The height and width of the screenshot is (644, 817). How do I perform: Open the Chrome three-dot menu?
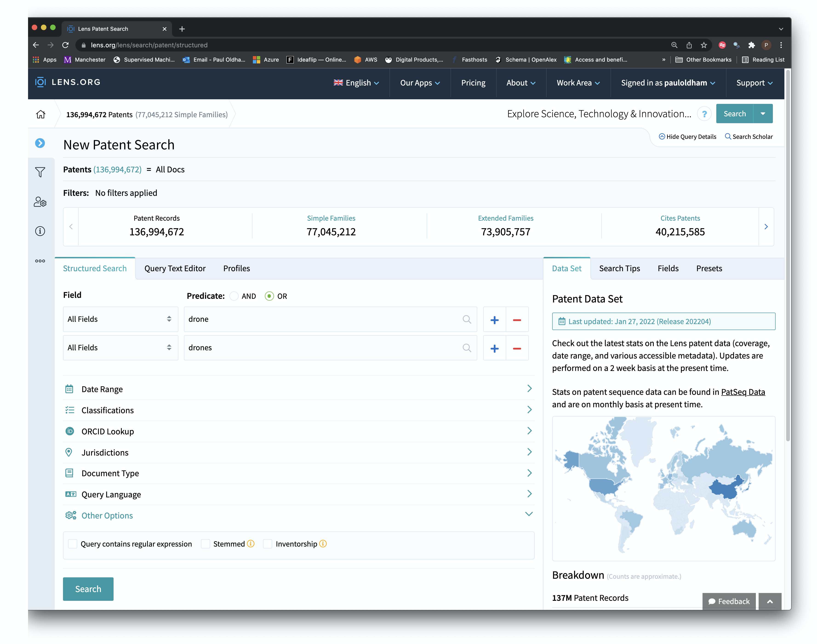(781, 45)
